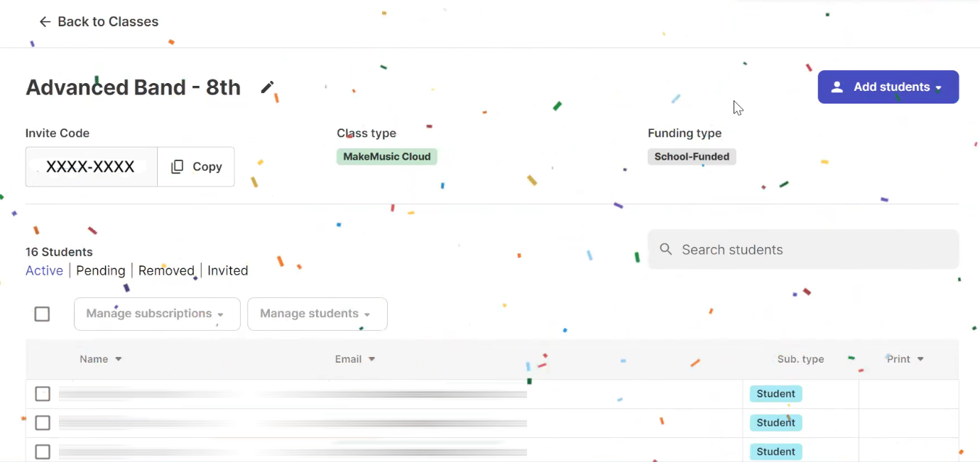
Task: Focus the Search students field
Action: point(803,249)
